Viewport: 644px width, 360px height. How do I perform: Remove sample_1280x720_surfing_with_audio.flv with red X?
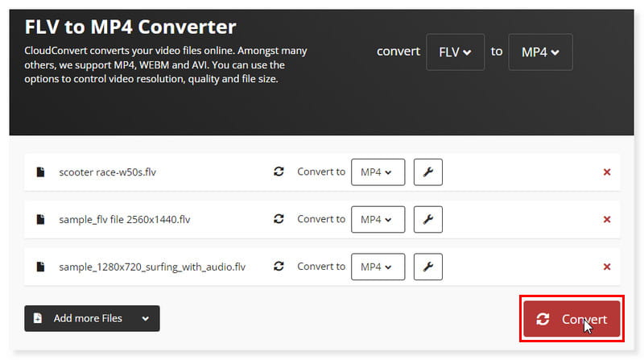(x=607, y=267)
